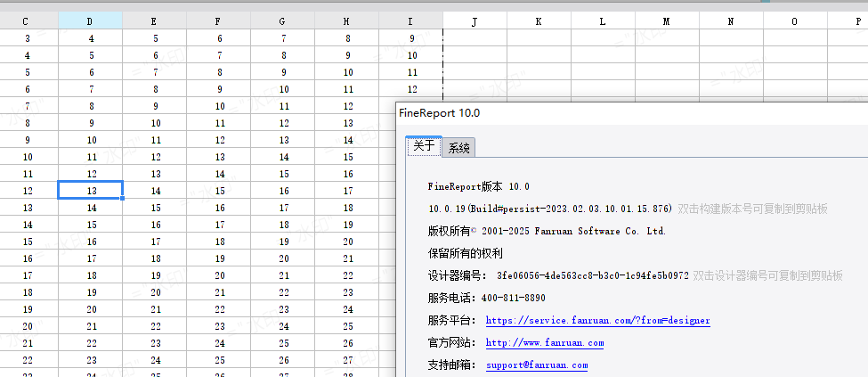Select cell with value 10 in column G

click(x=283, y=89)
